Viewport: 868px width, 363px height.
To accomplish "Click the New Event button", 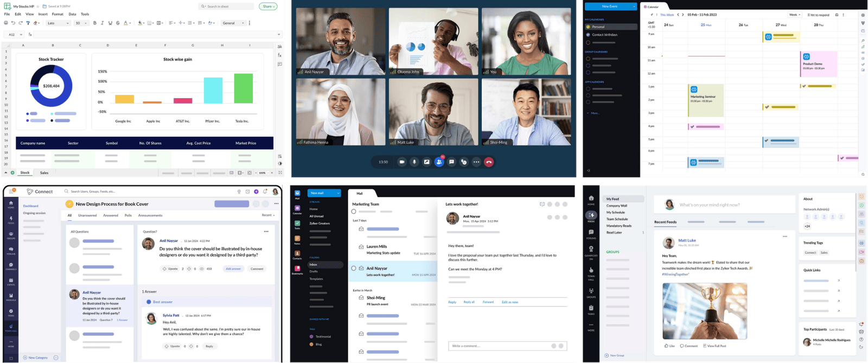I will click(x=610, y=7).
